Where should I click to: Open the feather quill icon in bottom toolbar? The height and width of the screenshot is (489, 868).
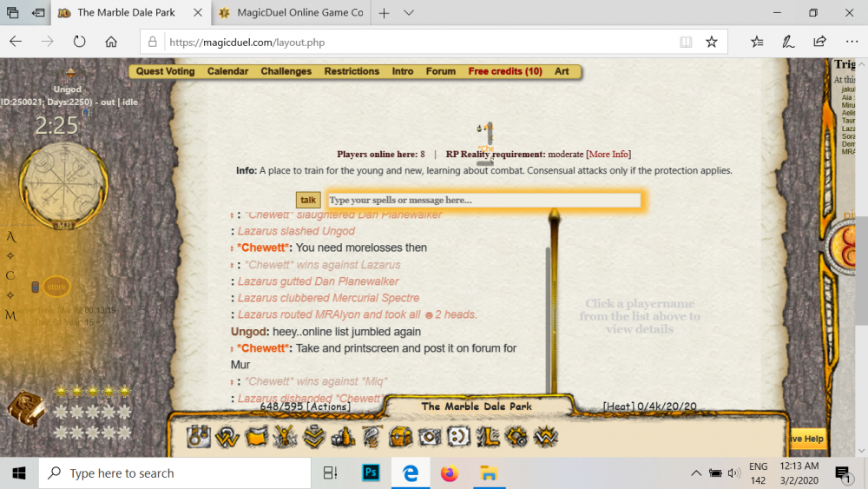point(372,437)
